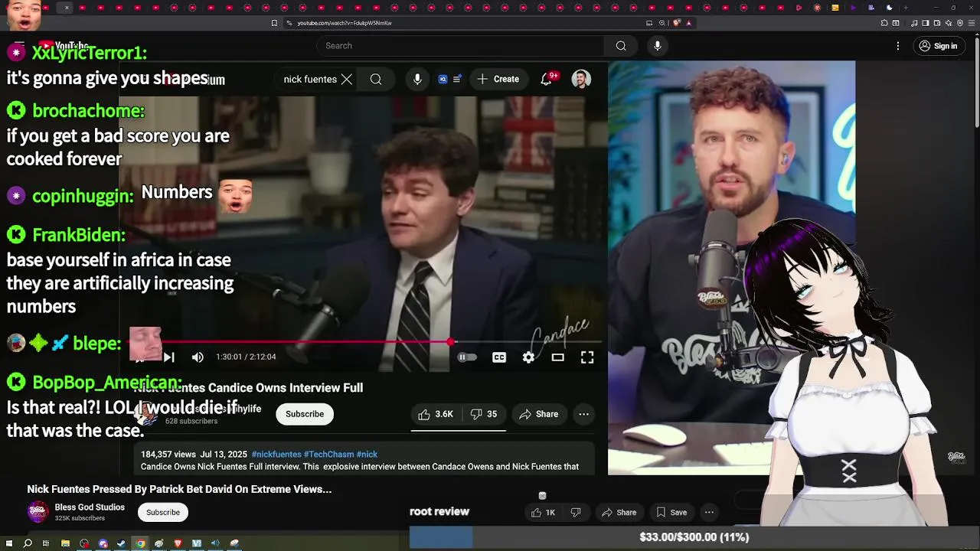Open more actions beside the 3.6K Share button
The width and height of the screenshot is (980, 551).
coord(583,414)
